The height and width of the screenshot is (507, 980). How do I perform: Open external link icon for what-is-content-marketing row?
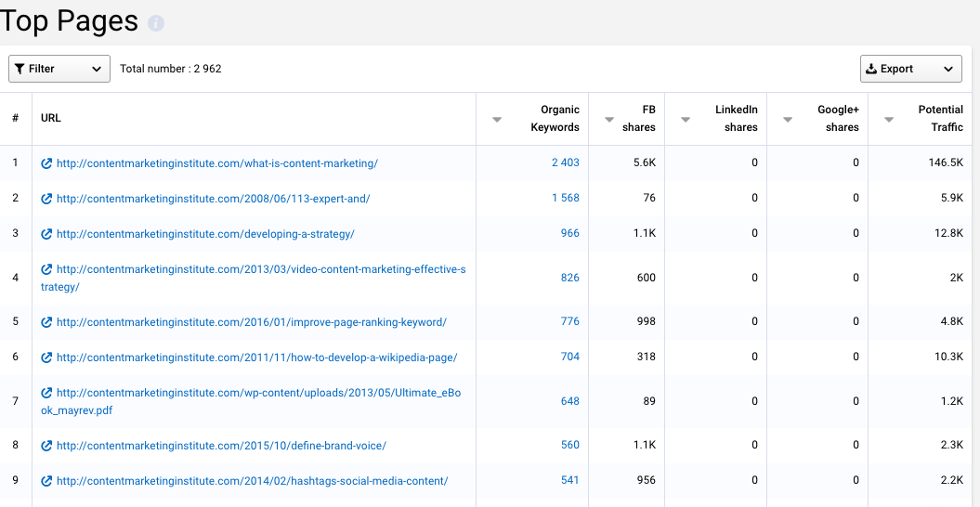tap(46, 163)
